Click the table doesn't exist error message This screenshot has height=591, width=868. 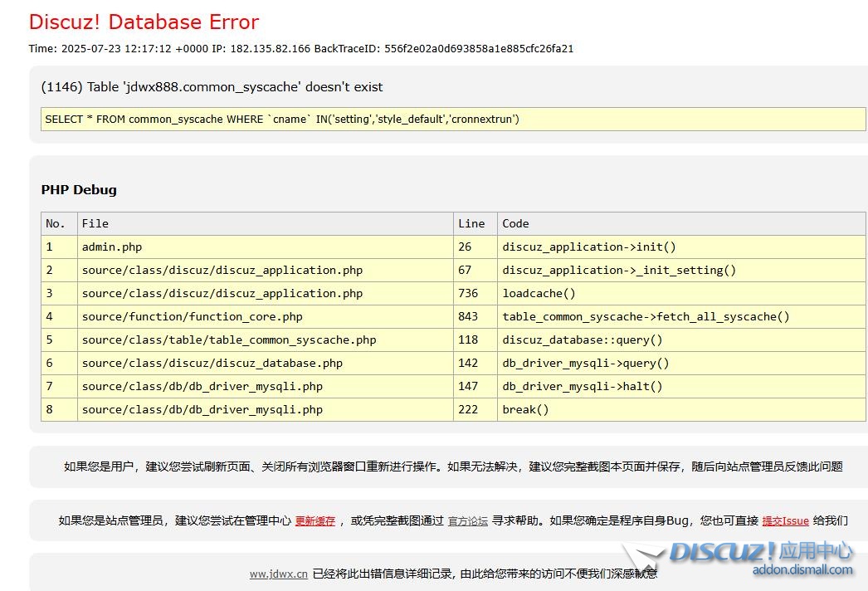[212, 87]
